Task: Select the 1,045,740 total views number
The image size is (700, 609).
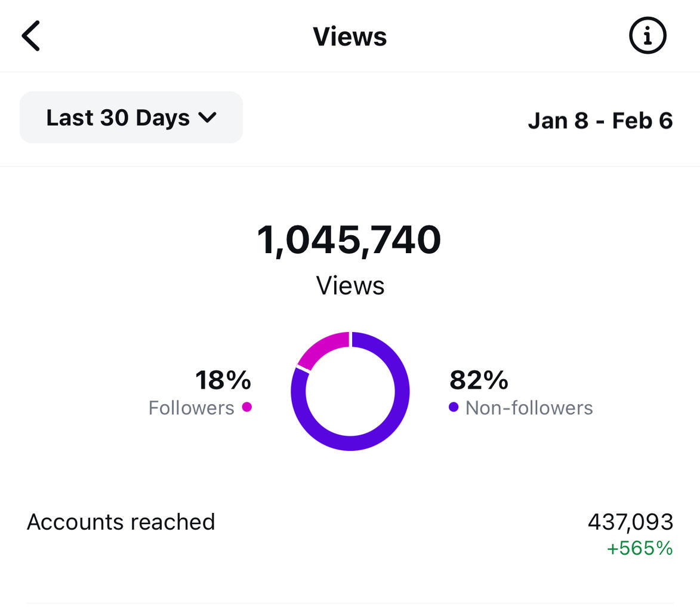Action: tap(349, 240)
